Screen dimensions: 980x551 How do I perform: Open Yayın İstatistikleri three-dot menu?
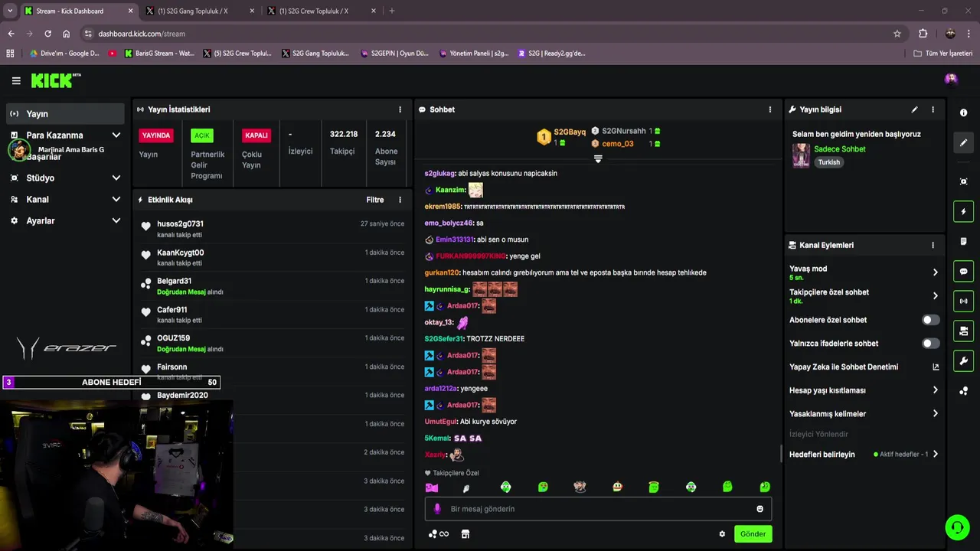(x=400, y=109)
